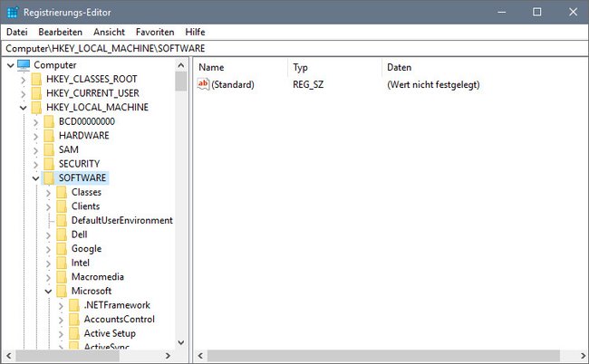
Task: Expand the Macromedia key chevron
Action: tap(48, 278)
